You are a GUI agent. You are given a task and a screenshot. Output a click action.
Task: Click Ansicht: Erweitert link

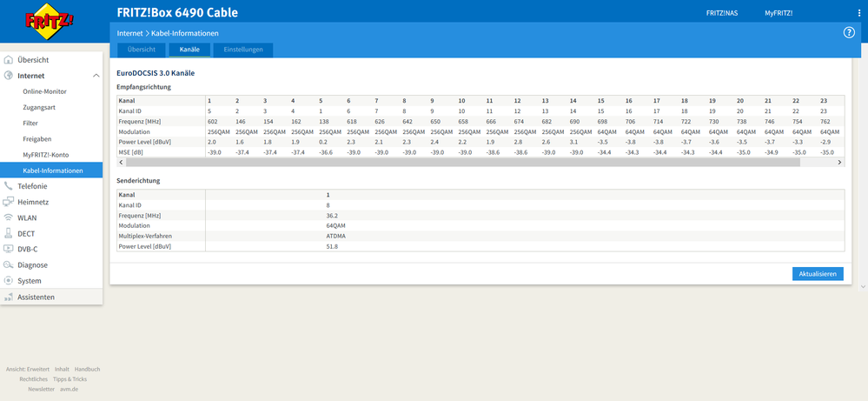28,369
